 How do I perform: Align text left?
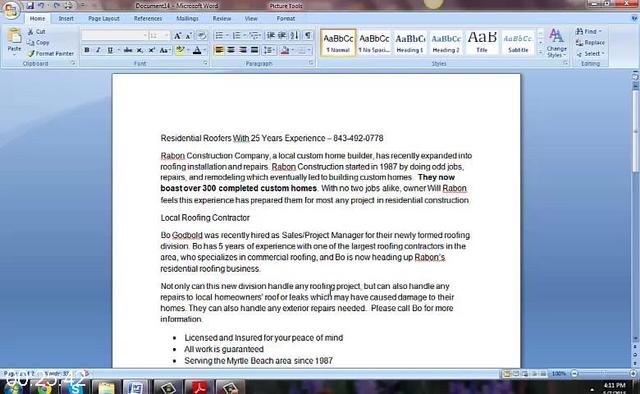(219, 50)
